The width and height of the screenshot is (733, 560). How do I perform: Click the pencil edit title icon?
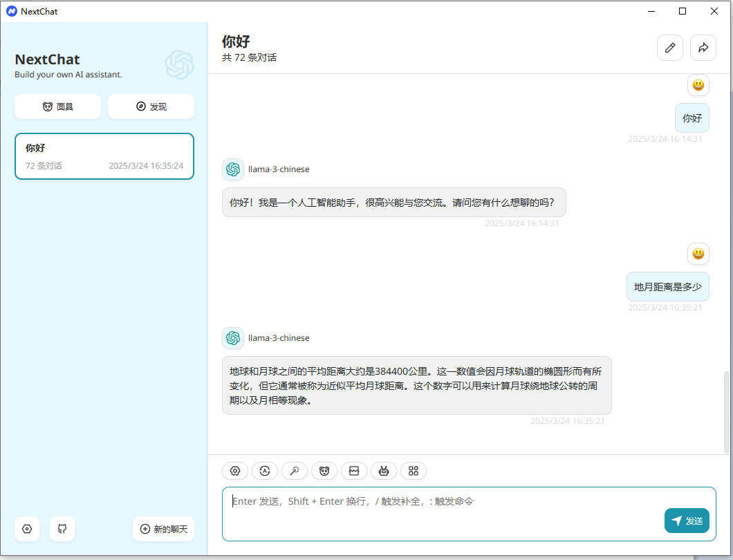tap(669, 48)
